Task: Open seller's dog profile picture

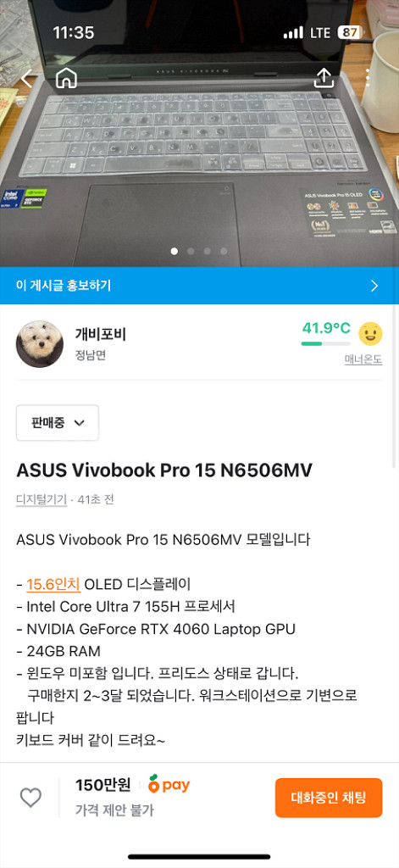Action: [x=39, y=344]
